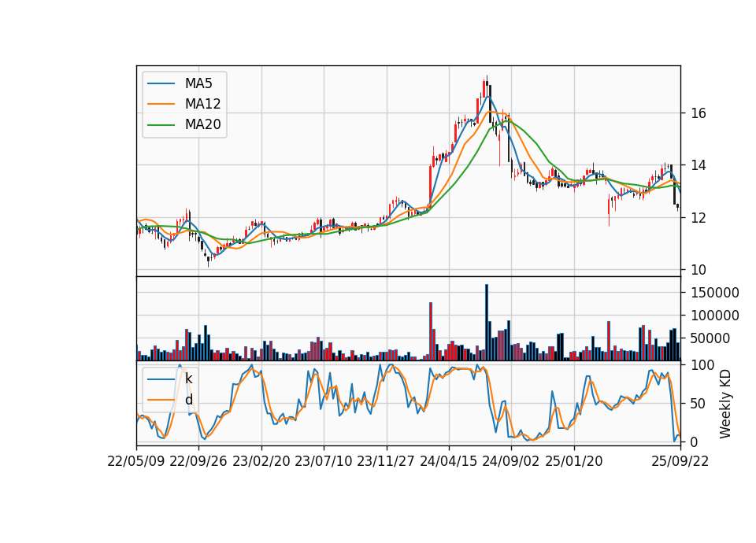The width and height of the screenshot is (756, 543).
Task: Click the d legend label in KD panel
Action: [188, 400]
